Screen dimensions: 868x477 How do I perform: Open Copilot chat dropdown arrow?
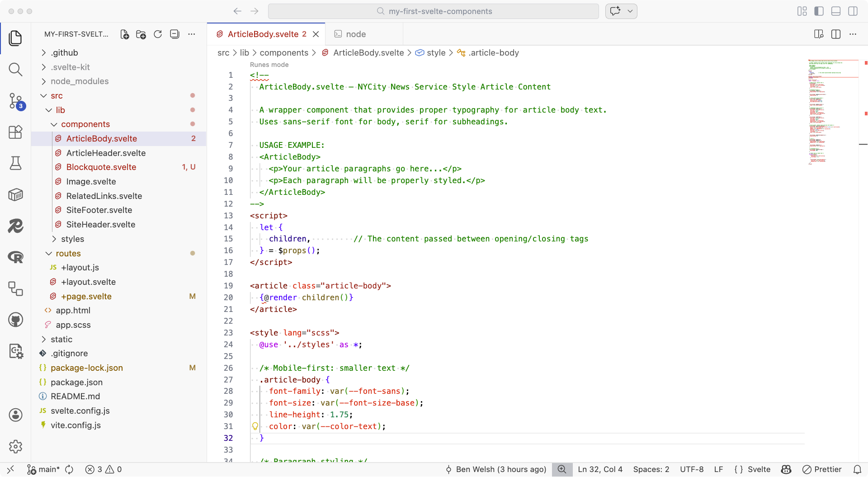(630, 11)
